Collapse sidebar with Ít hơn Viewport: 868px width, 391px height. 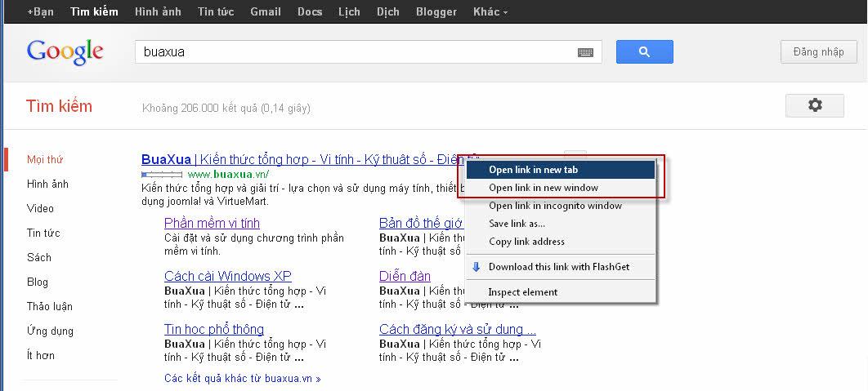(x=40, y=356)
